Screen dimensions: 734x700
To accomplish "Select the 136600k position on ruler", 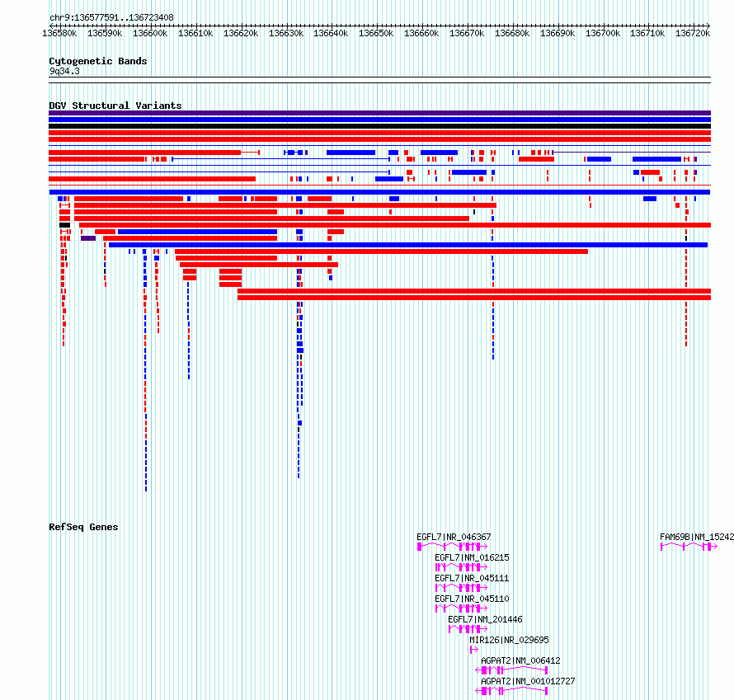I will pyautogui.click(x=150, y=33).
